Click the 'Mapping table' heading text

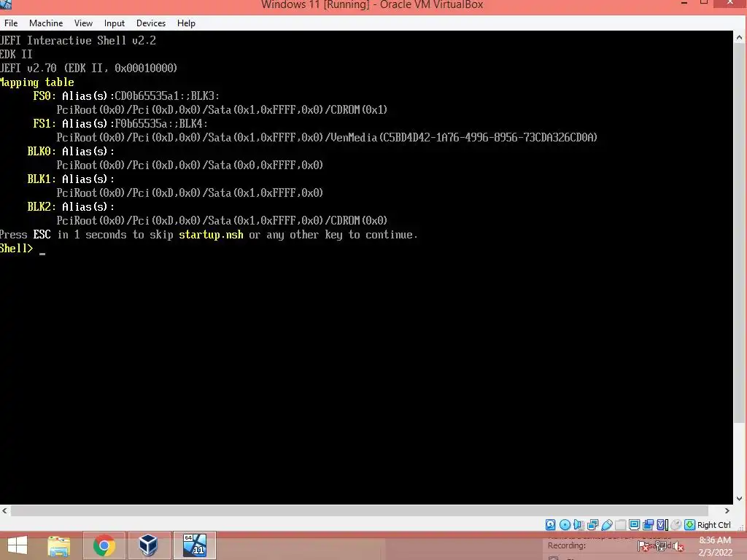click(x=36, y=82)
